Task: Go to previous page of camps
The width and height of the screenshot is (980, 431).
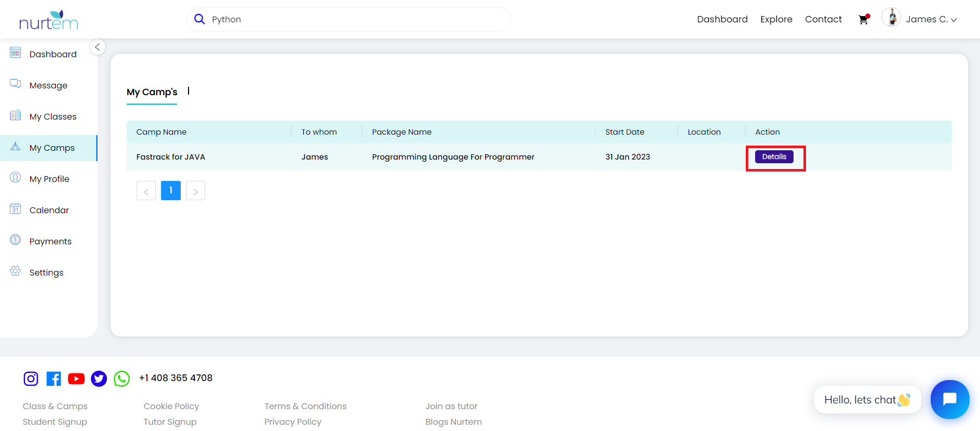Action: (146, 191)
